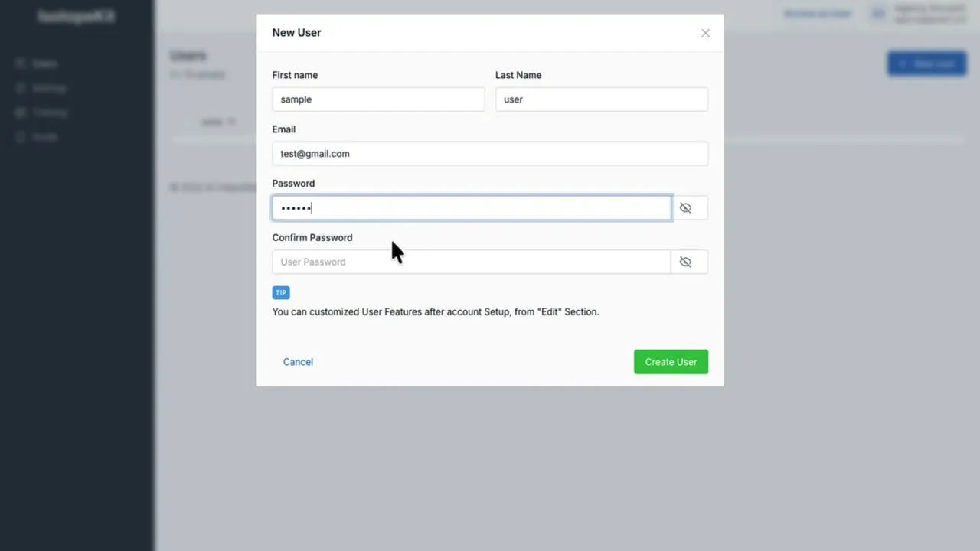Cancel the new user form
The height and width of the screenshot is (551, 980).
pos(298,362)
